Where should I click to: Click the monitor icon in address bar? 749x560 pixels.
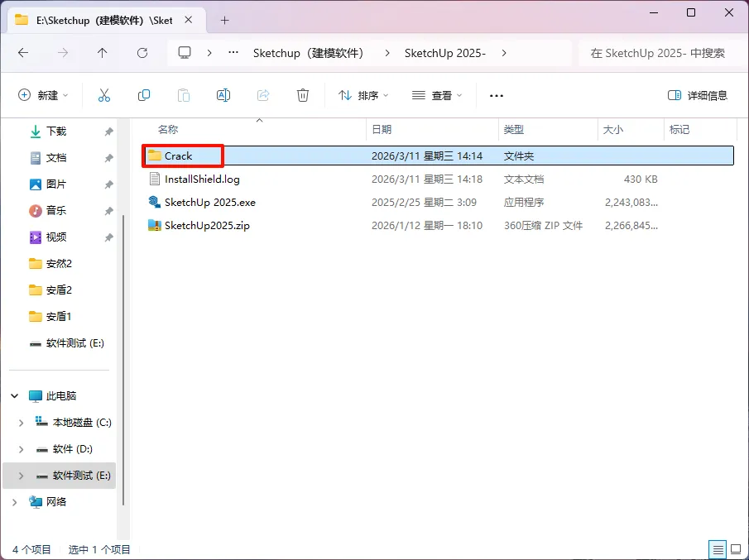pyautogui.click(x=185, y=52)
